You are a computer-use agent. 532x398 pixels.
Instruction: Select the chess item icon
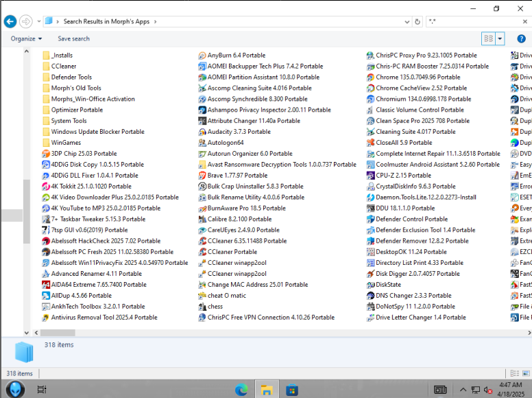point(202,307)
